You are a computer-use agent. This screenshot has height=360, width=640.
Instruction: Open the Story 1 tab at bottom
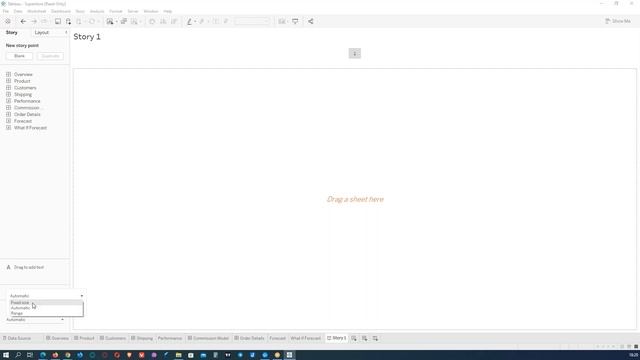click(336, 338)
